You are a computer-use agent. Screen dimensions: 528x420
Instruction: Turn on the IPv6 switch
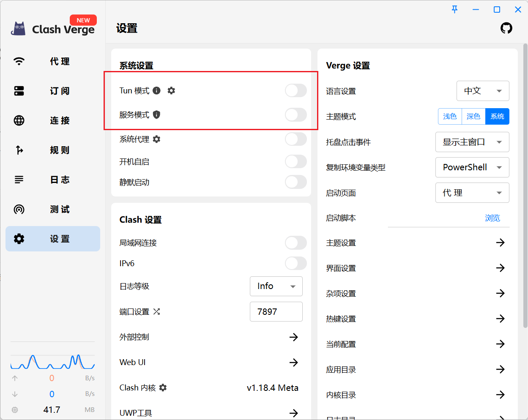click(295, 263)
